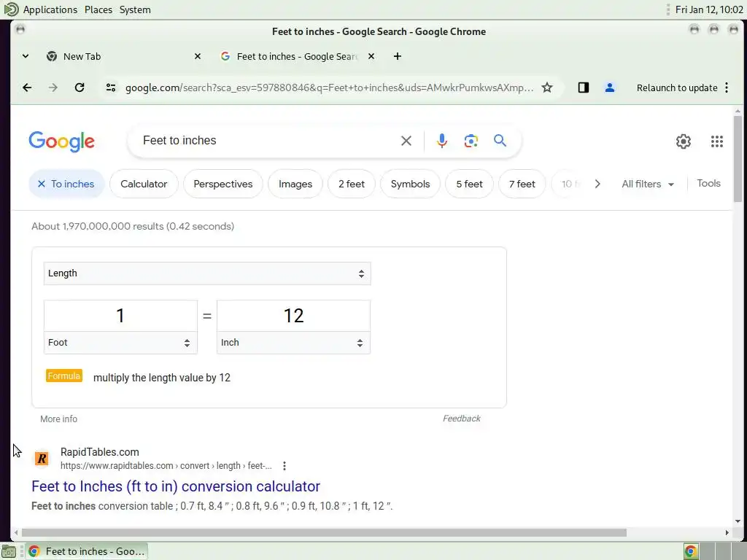Open the Length category dropdown

pyautogui.click(x=207, y=273)
